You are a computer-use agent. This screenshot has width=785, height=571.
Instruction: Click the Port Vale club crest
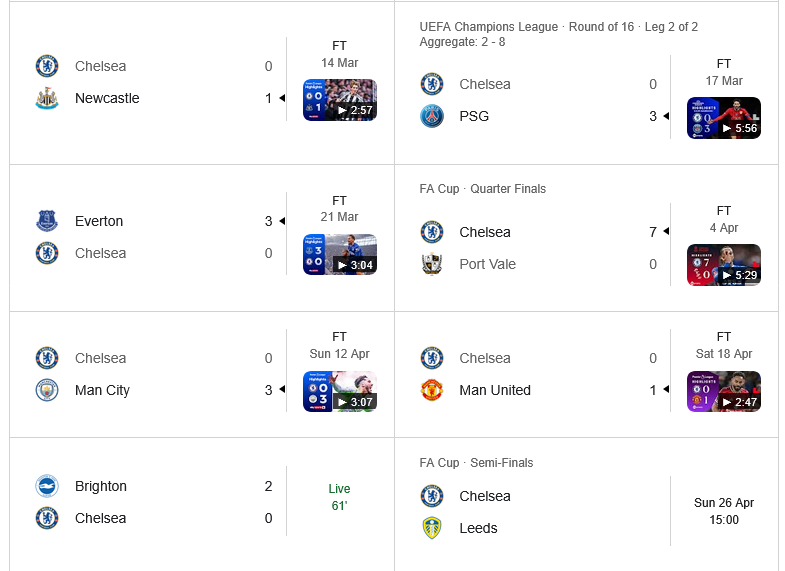click(431, 264)
